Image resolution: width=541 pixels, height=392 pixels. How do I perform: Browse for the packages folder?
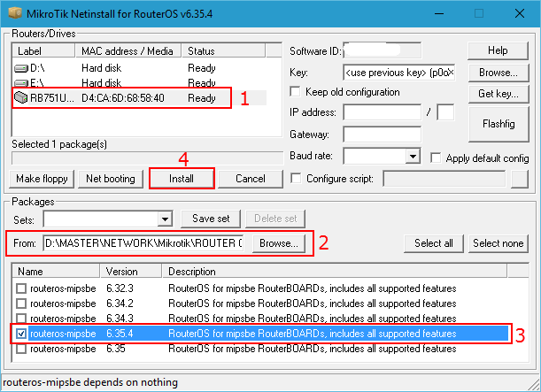pos(279,243)
